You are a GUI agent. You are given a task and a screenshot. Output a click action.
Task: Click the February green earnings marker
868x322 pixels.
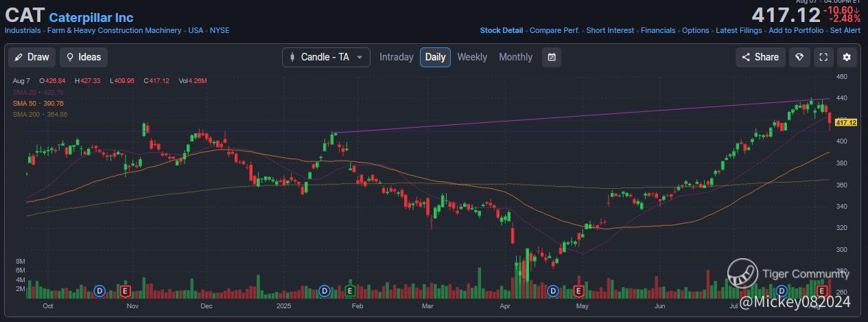coord(350,291)
